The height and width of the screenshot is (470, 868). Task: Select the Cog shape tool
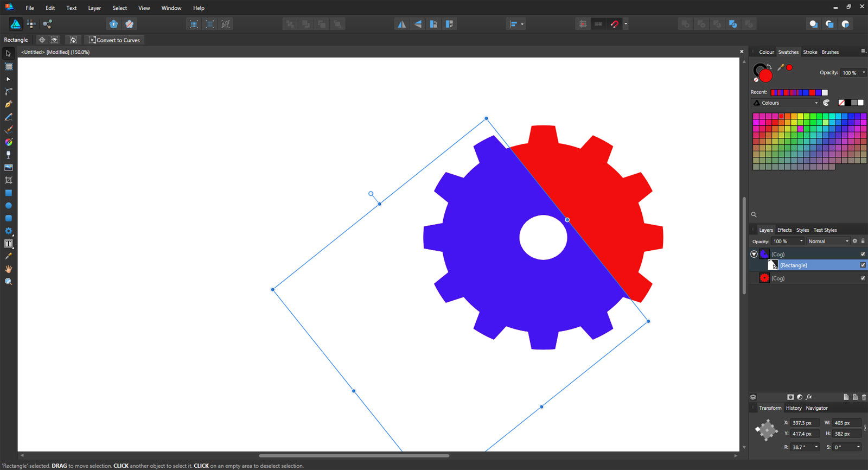(x=8, y=231)
